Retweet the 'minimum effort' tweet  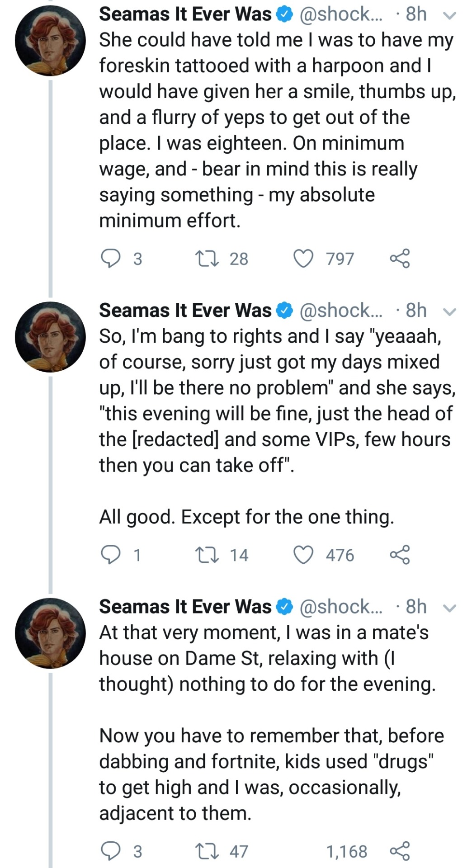click(x=207, y=259)
